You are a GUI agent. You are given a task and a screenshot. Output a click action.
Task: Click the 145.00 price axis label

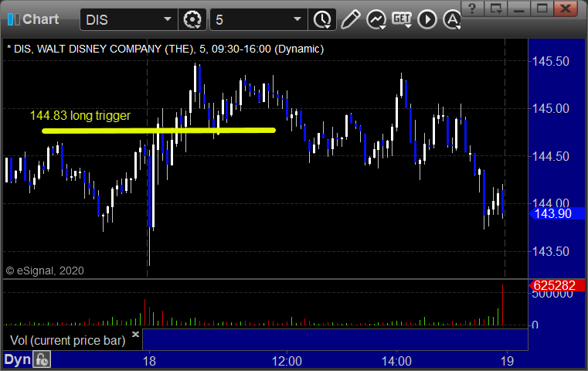[551, 109]
